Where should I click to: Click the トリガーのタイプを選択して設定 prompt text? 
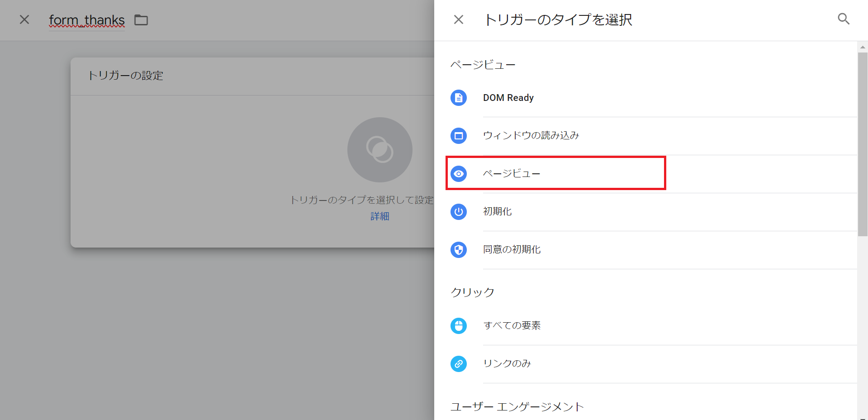coord(362,200)
